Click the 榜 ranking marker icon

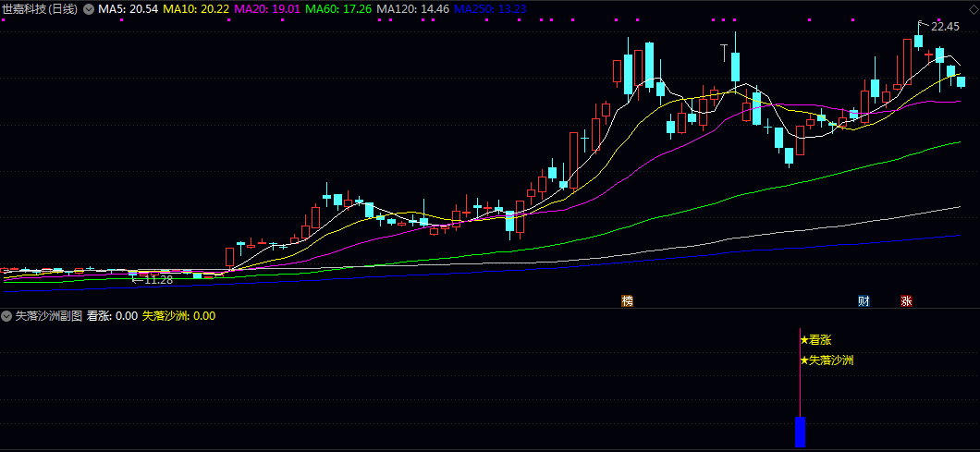click(627, 300)
